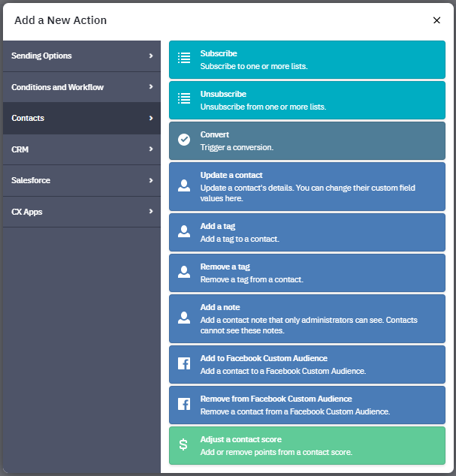This screenshot has height=476, width=456.
Task: Close the Add a New Action dialog
Action: coord(436,20)
